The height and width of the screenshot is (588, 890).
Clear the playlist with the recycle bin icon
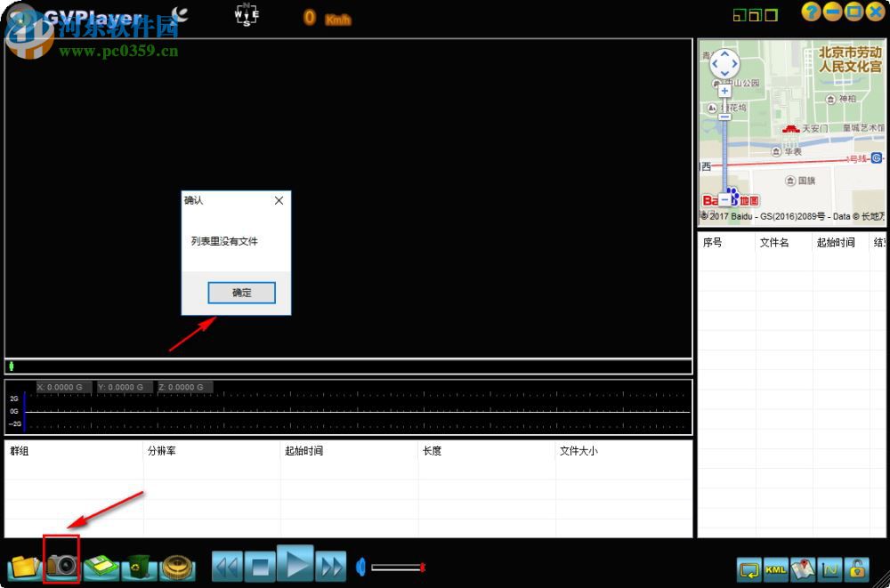tap(139, 566)
